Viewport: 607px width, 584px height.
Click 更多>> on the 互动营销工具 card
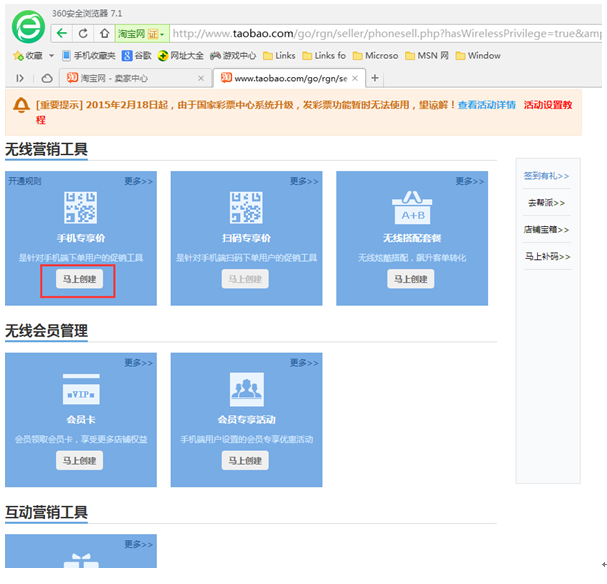point(139,544)
